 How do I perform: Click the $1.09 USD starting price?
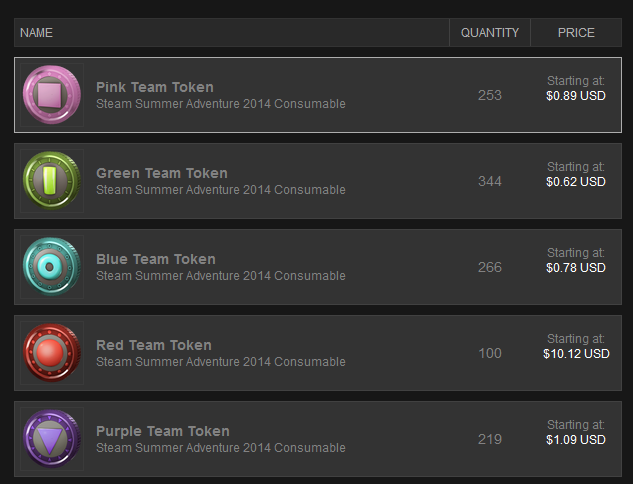[x=576, y=440]
